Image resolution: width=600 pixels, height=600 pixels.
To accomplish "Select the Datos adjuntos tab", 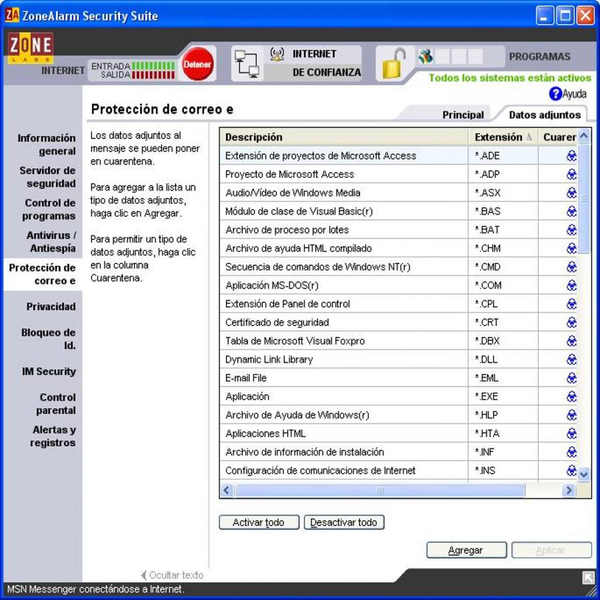I will [x=545, y=115].
